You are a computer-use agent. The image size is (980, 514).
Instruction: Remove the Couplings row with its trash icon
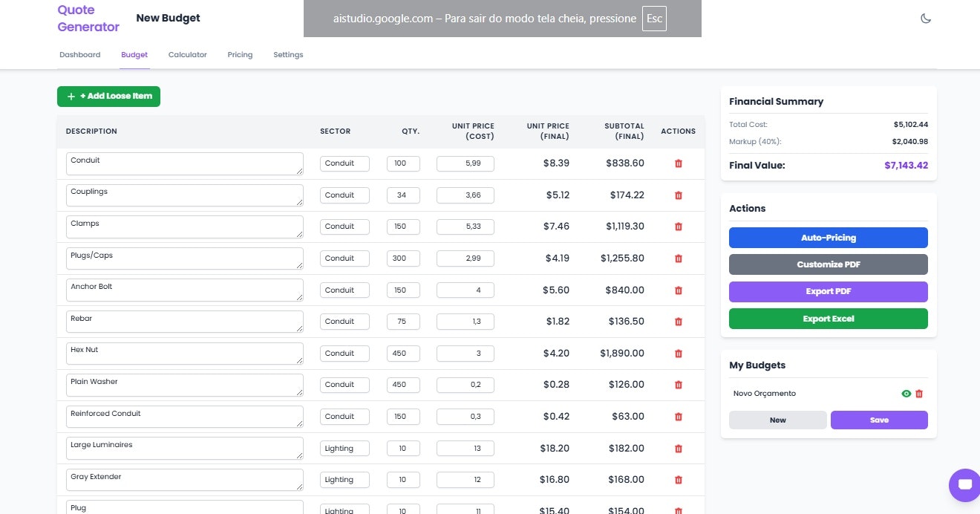point(678,195)
